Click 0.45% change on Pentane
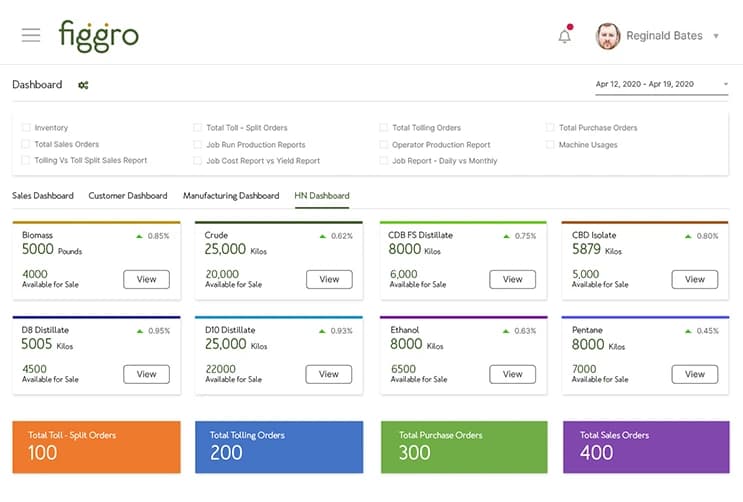This screenshot has height=502, width=743. point(707,331)
